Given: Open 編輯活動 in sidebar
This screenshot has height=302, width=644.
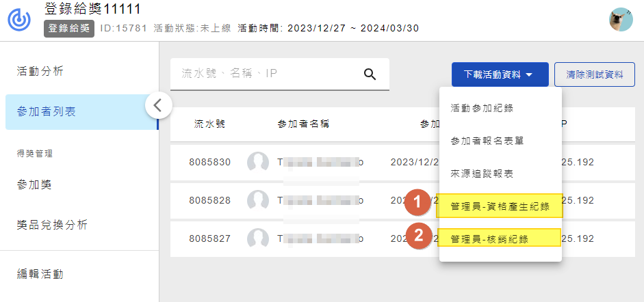Looking at the screenshot, I should [x=40, y=274].
